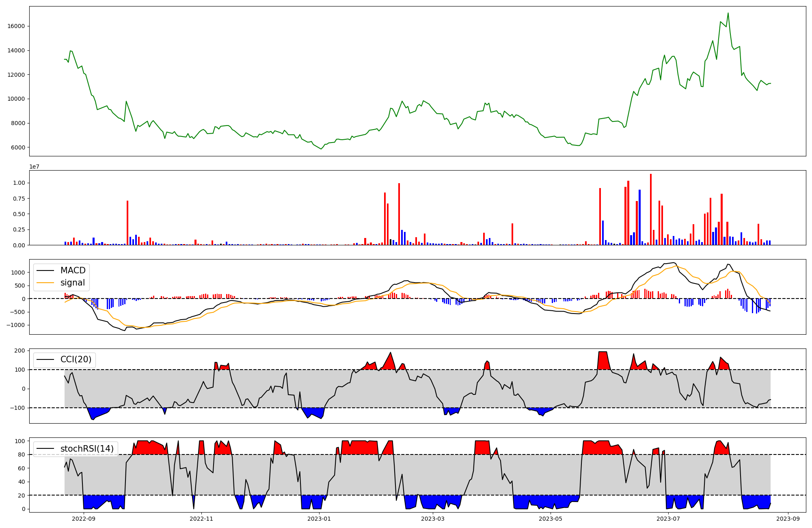The image size is (812, 528).
Task: Click the 200 tick on CCI axis
Action: (20, 351)
